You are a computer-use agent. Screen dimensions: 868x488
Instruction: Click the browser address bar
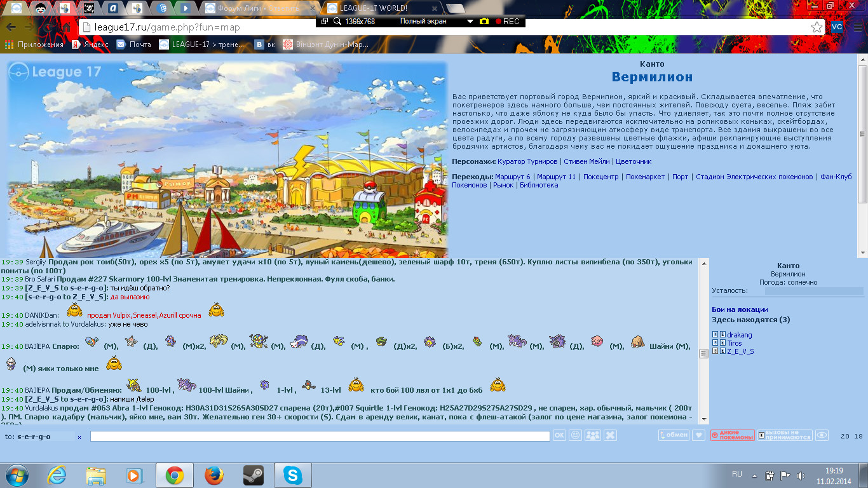point(445,27)
